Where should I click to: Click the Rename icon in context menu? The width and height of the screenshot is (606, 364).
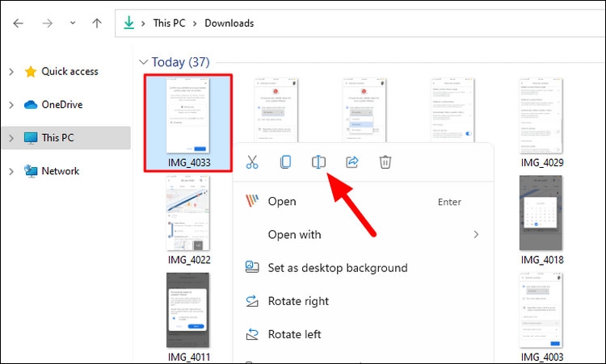(x=318, y=162)
